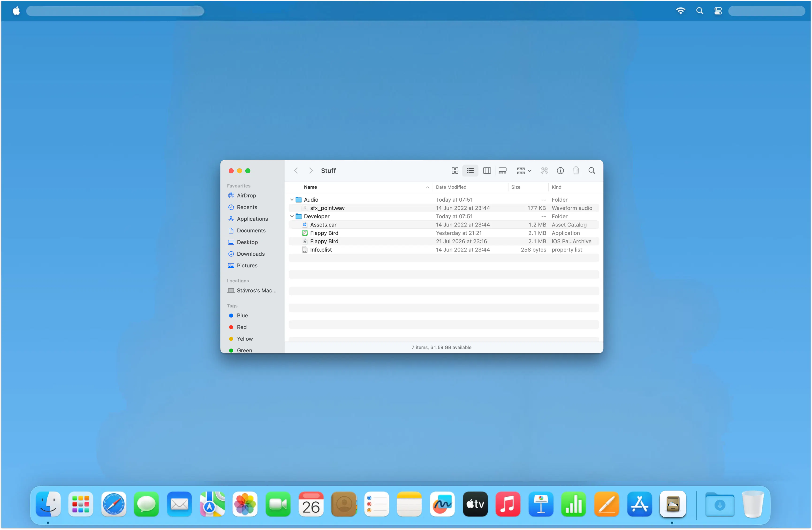Collapse the Developer folder
812x530 pixels.
tap(292, 216)
